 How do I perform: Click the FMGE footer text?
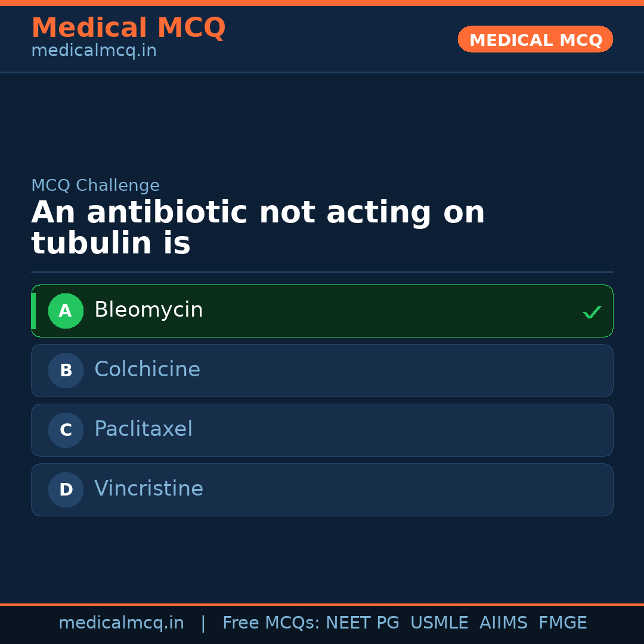point(562,623)
